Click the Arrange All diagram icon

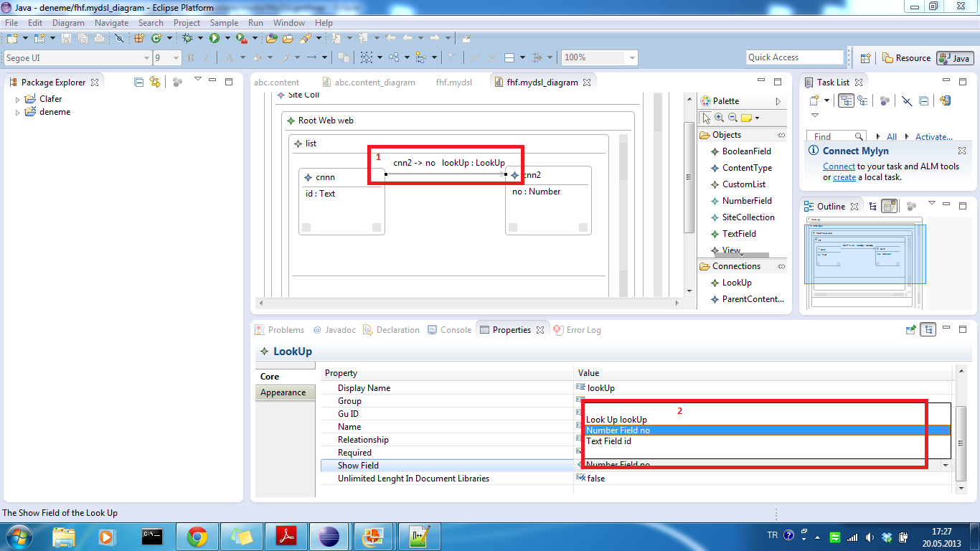(393, 57)
